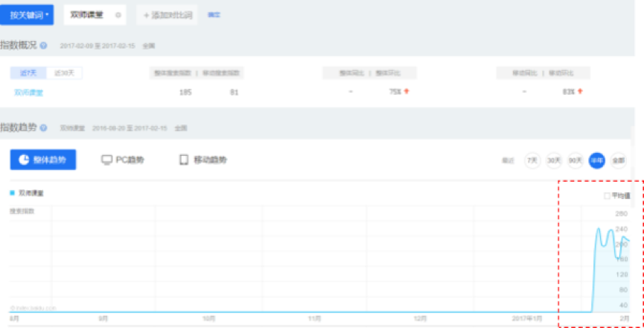Switch to the 近7天 tab
Viewport: 644px width, 328px height.
(28, 72)
